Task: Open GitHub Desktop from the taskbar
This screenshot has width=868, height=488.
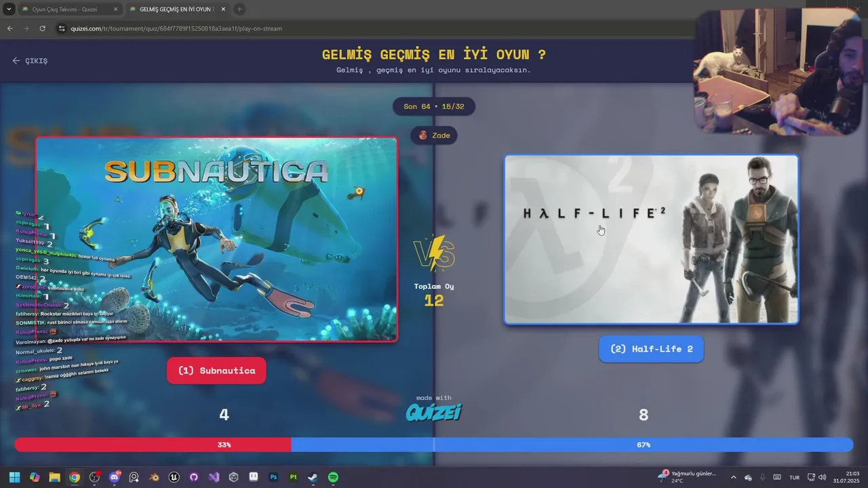Action: point(194,477)
